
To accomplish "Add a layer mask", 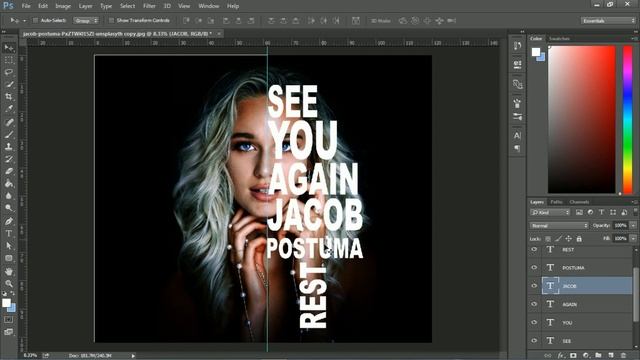I will pos(573,356).
